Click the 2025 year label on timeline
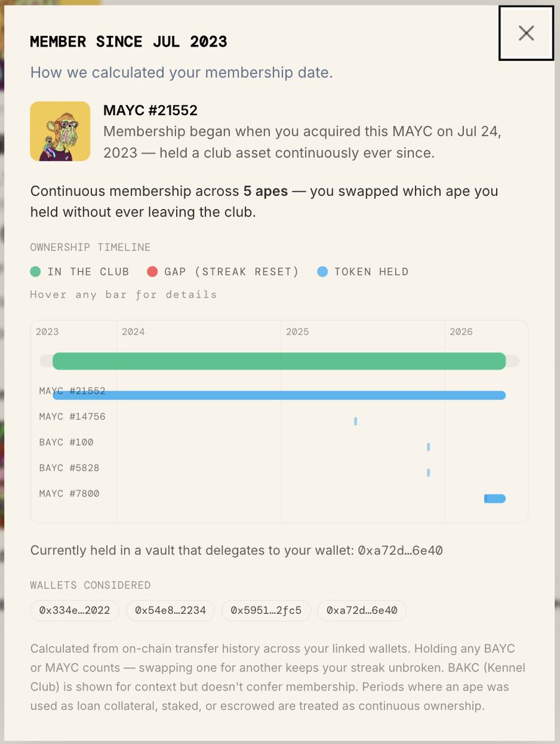 pos(297,332)
